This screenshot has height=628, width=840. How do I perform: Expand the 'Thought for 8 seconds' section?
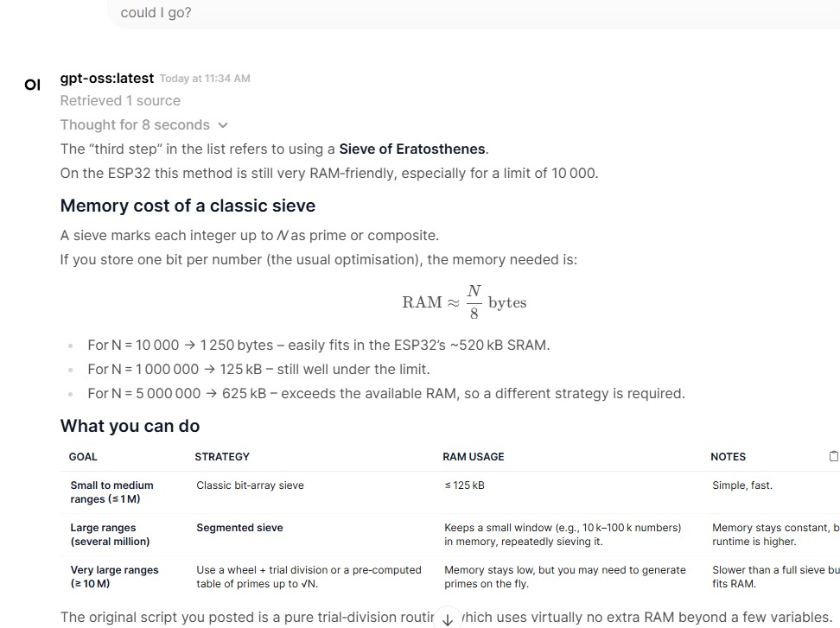[x=135, y=125]
